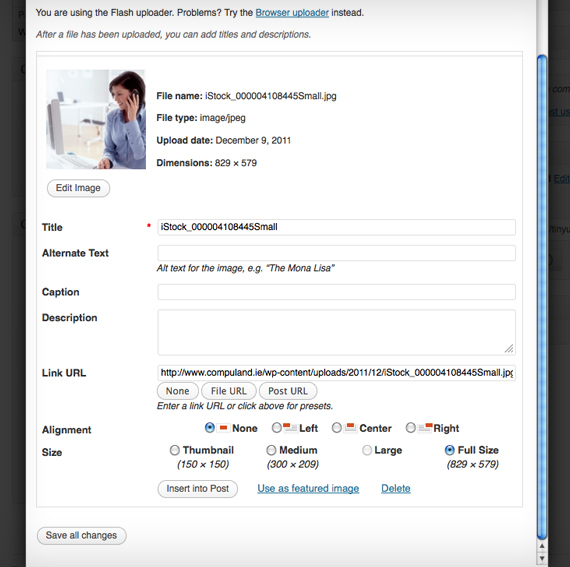Click the Edit Image button
Image resolution: width=570 pixels, height=567 pixels.
tap(78, 188)
